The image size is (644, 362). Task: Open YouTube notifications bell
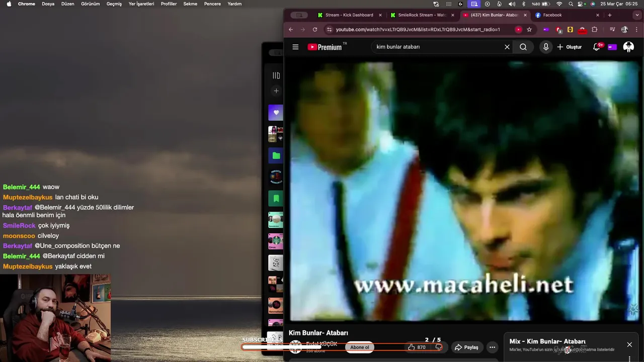(597, 47)
